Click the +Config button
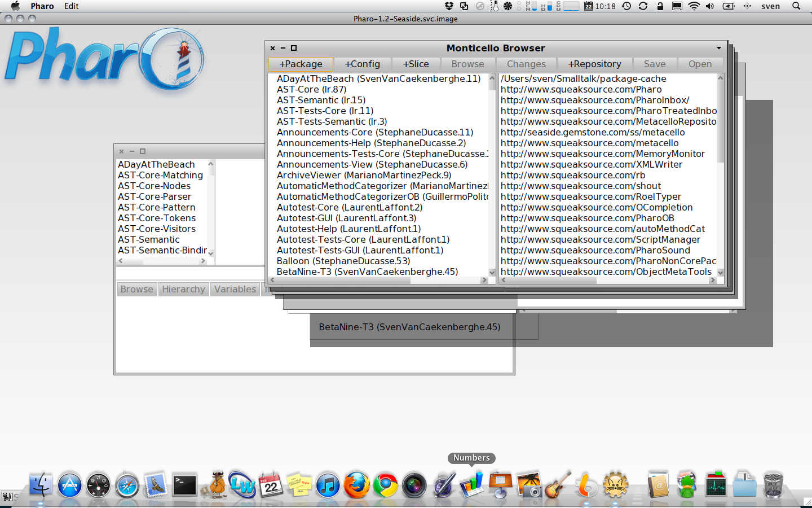This screenshot has height=508, width=812. click(x=363, y=64)
